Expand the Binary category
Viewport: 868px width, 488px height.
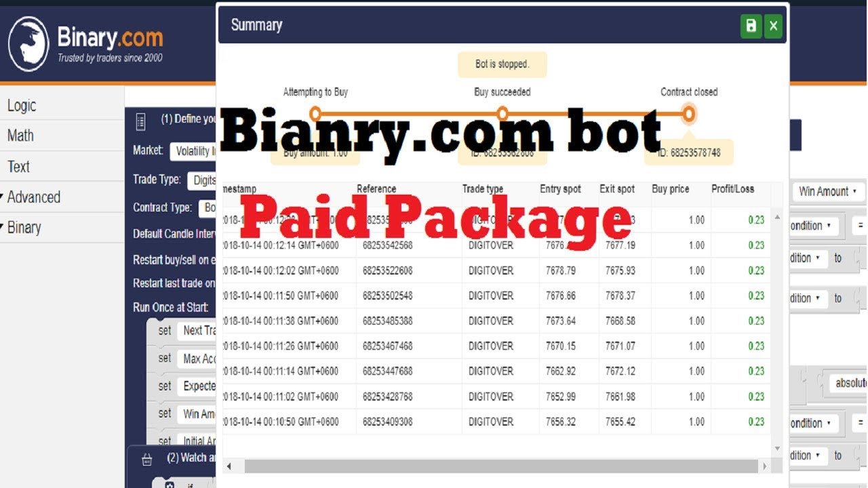click(24, 228)
